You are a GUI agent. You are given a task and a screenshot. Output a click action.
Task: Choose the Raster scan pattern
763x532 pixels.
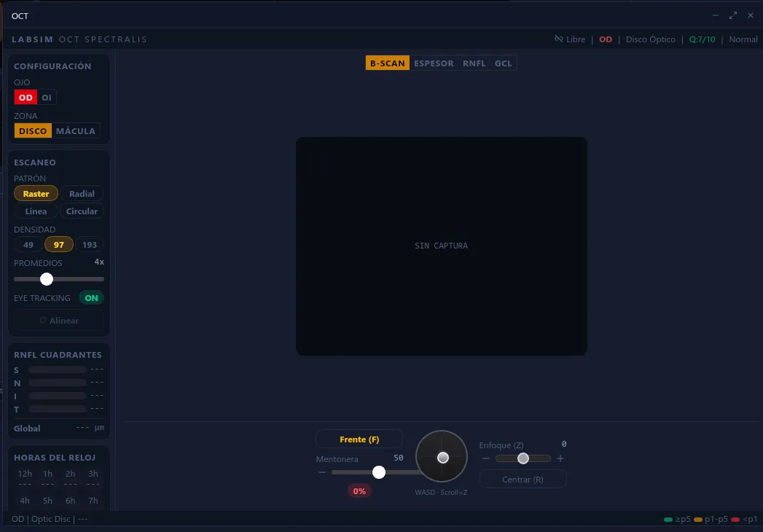point(36,194)
